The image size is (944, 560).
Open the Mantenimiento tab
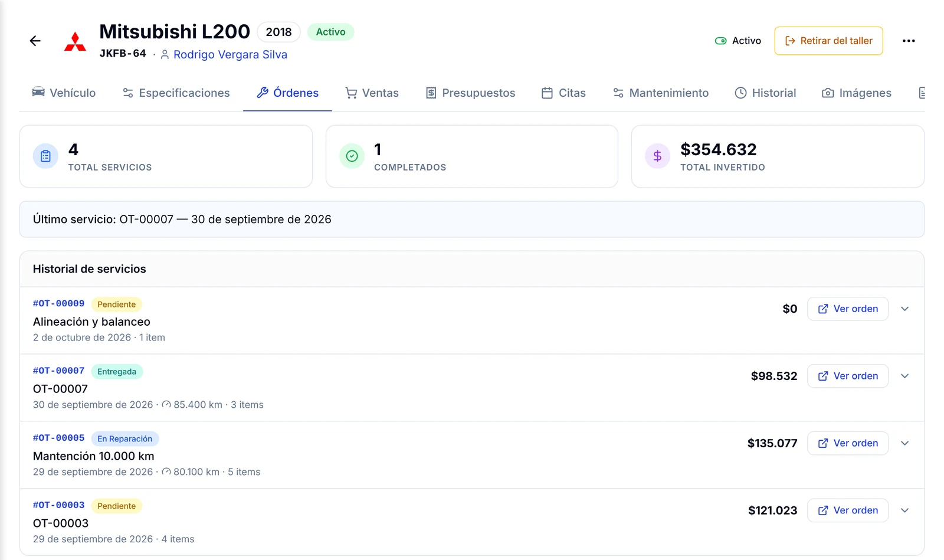(660, 93)
